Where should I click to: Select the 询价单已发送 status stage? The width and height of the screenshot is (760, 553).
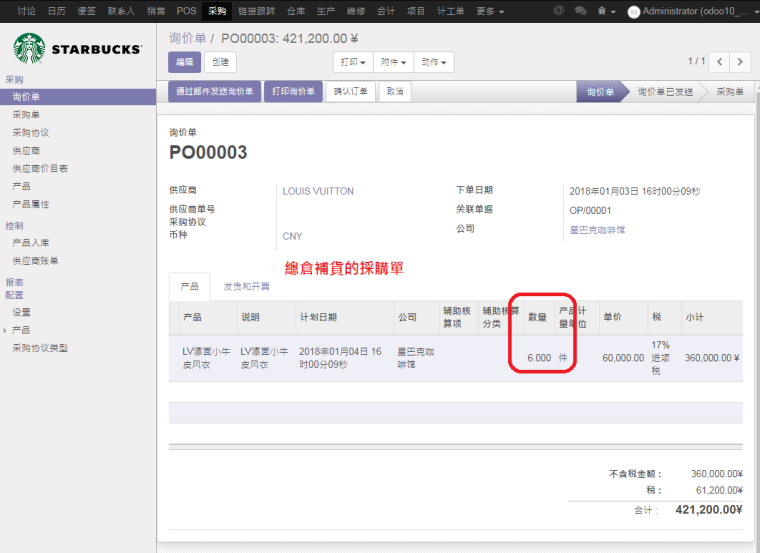(665, 92)
